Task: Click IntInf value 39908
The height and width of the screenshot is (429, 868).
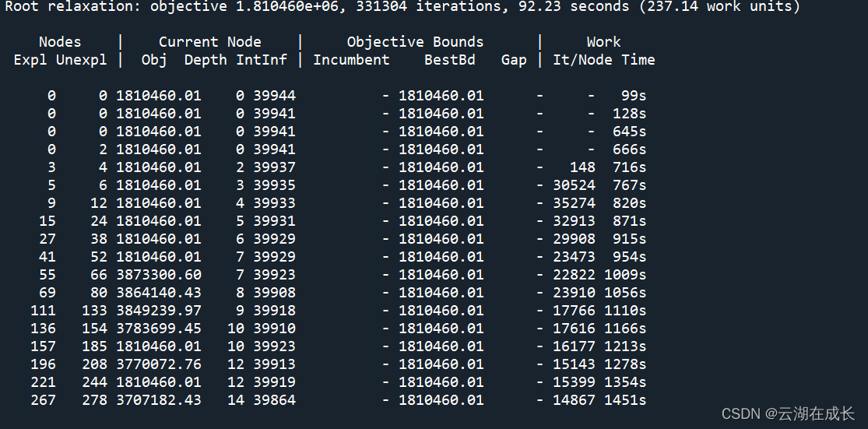Action: [275, 292]
